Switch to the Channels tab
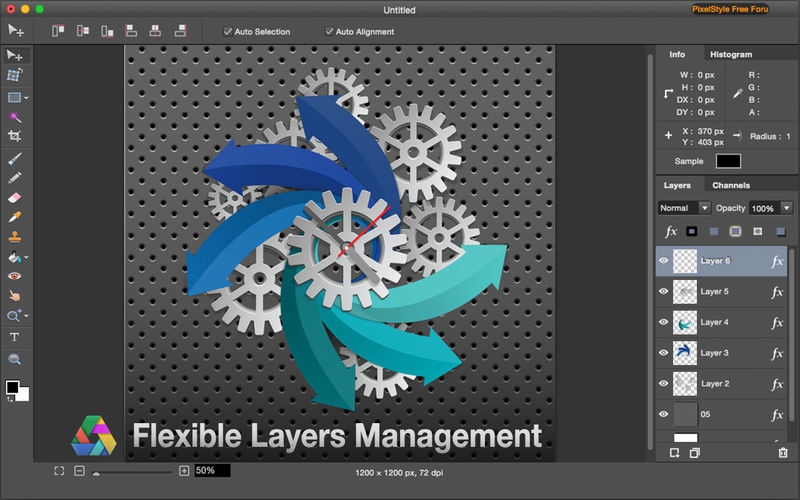The height and width of the screenshot is (500, 800). (730, 185)
